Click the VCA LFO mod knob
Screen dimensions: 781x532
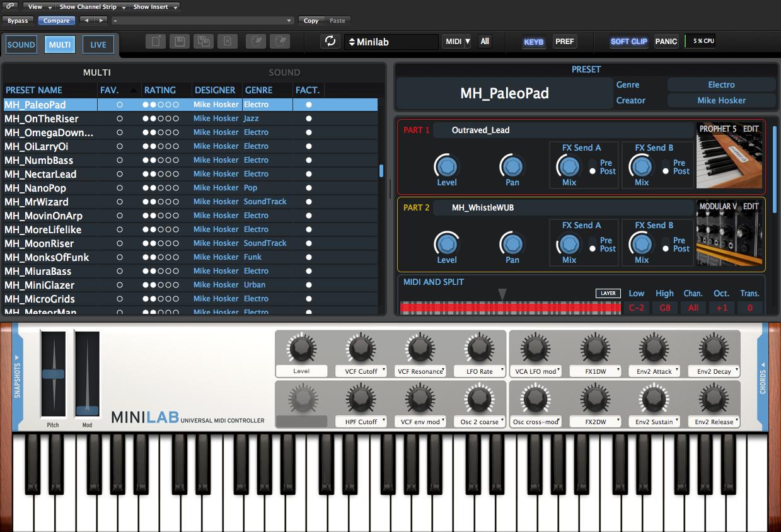(535, 347)
